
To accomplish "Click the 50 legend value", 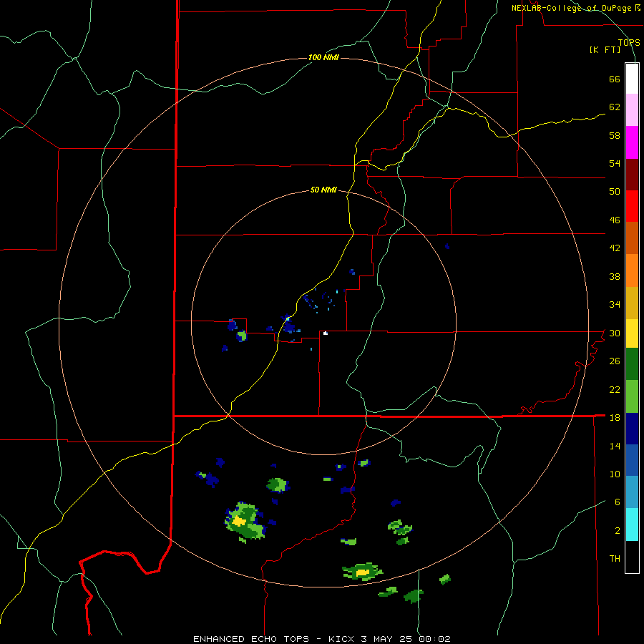I will 615,191.
